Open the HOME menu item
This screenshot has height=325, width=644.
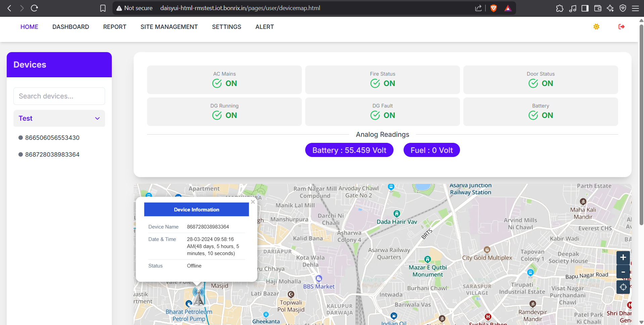29,27
